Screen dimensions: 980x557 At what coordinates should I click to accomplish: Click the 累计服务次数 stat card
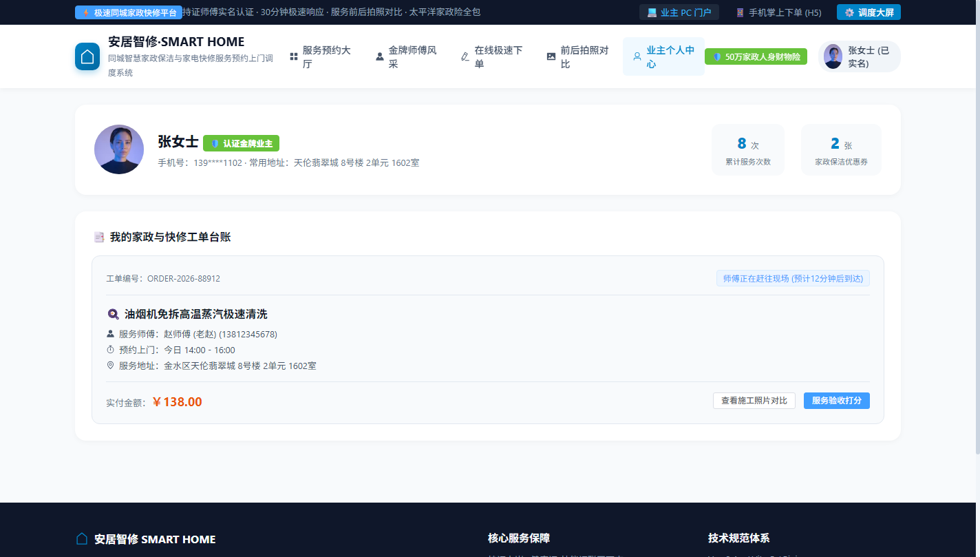[x=748, y=149]
